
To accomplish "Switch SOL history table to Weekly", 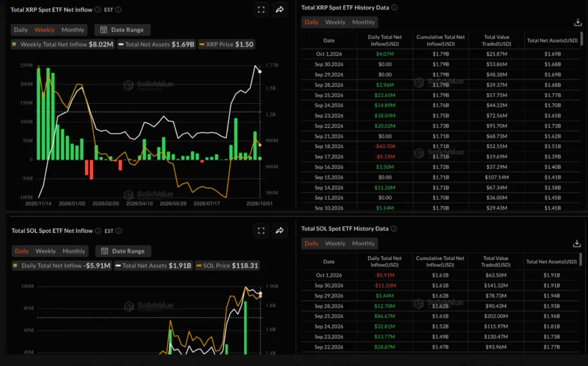I will [335, 243].
